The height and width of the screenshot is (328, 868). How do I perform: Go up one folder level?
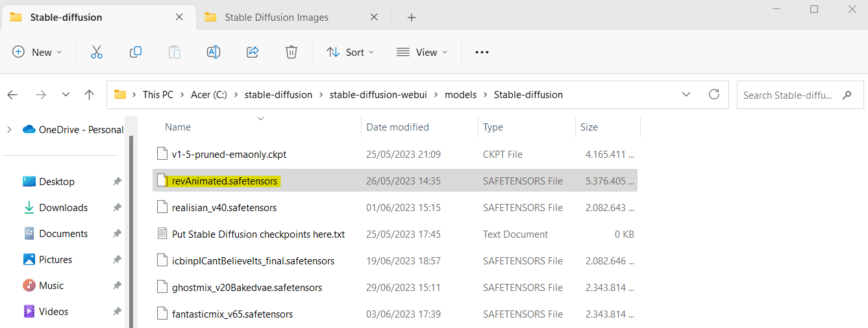(x=90, y=95)
